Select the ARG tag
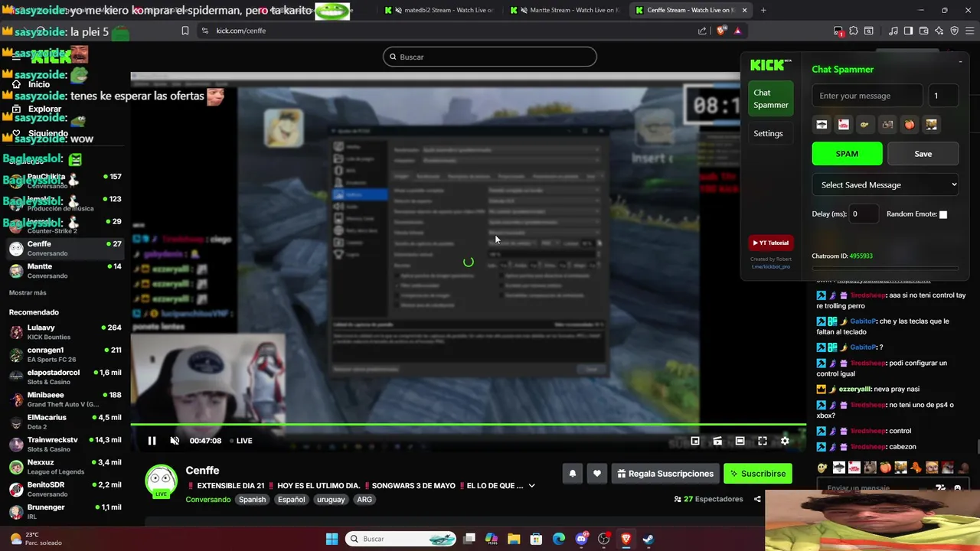The width and height of the screenshot is (980, 551). 364,500
